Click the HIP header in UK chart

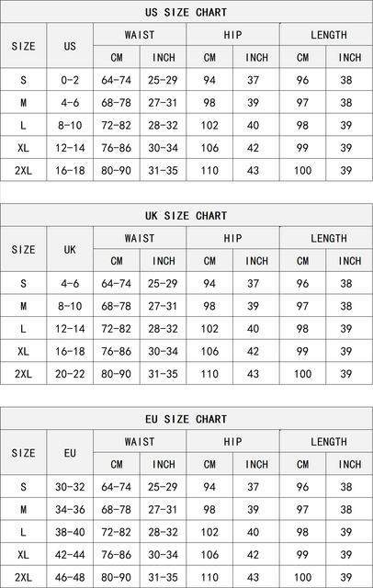click(232, 238)
